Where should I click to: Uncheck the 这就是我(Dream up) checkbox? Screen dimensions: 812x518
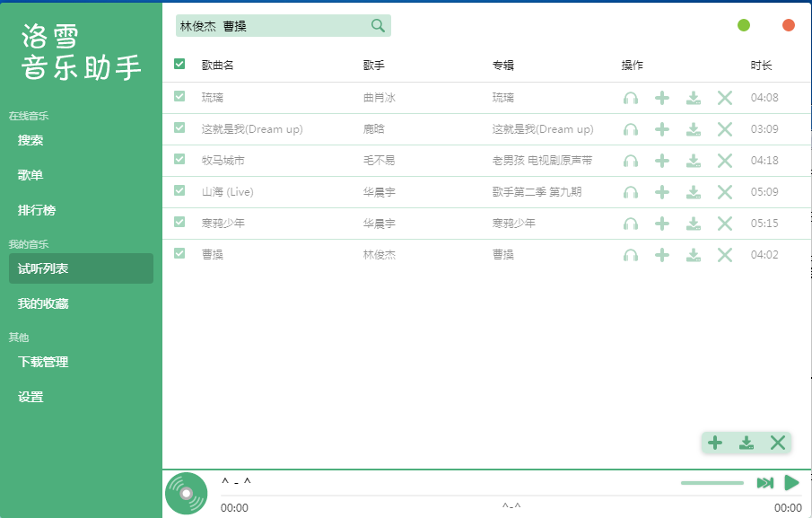[x=179, y=127]
